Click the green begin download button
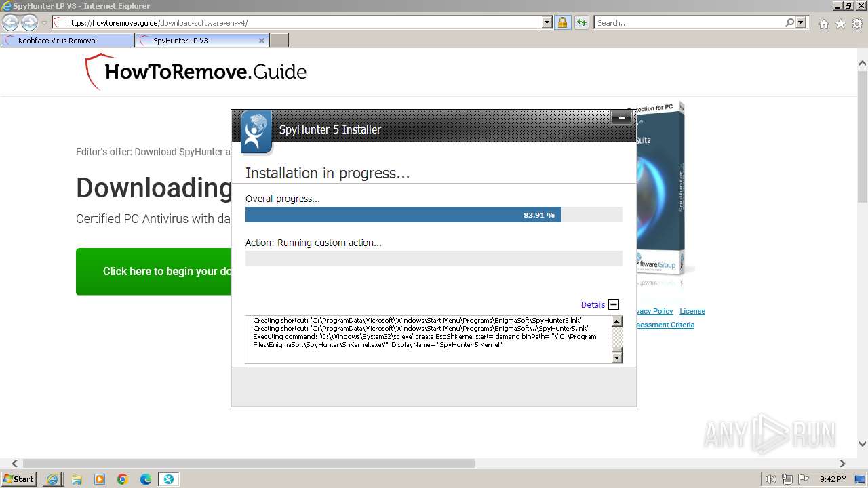868x488 pixels. (153, 271)
